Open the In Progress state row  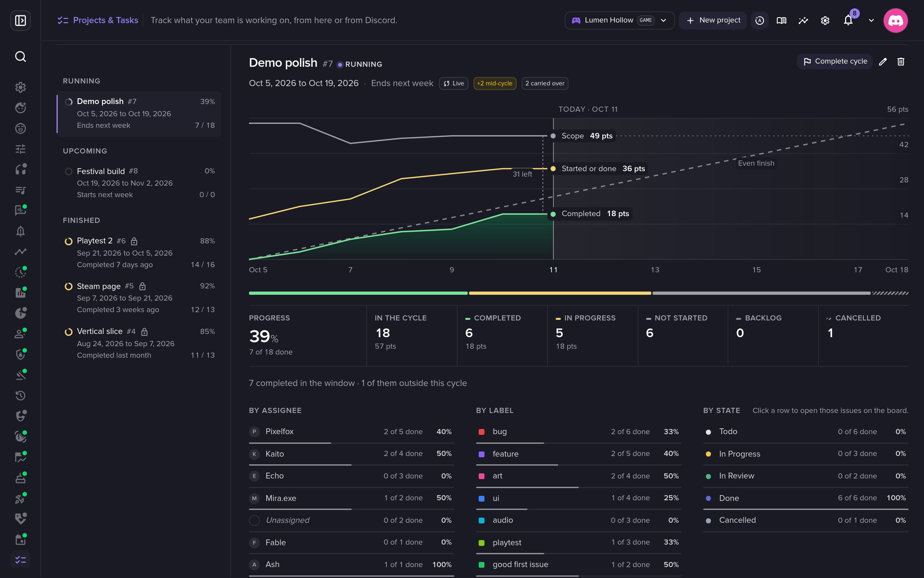pyautogui.click(x=806, y=454)
